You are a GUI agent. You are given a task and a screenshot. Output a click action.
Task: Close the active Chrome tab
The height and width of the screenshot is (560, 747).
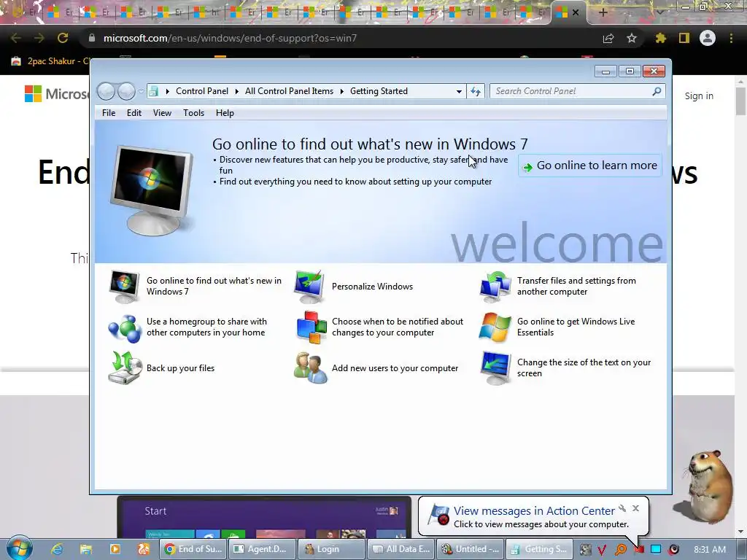tap(576, 12)
